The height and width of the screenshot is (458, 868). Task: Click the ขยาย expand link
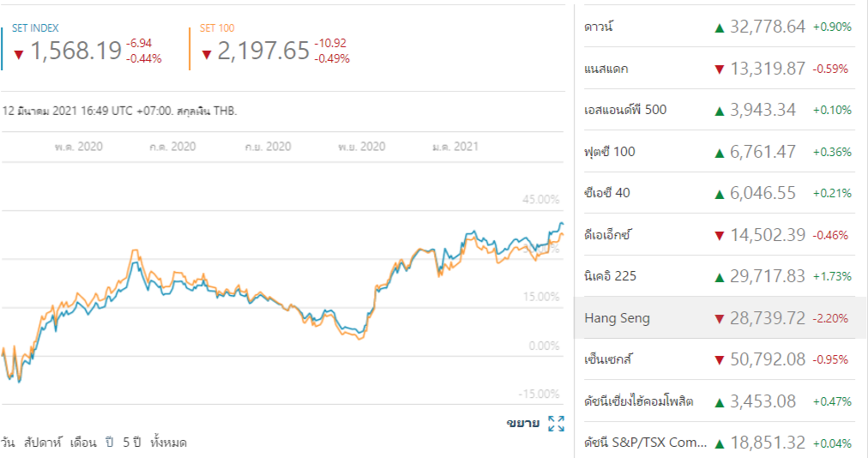point(522,423)
